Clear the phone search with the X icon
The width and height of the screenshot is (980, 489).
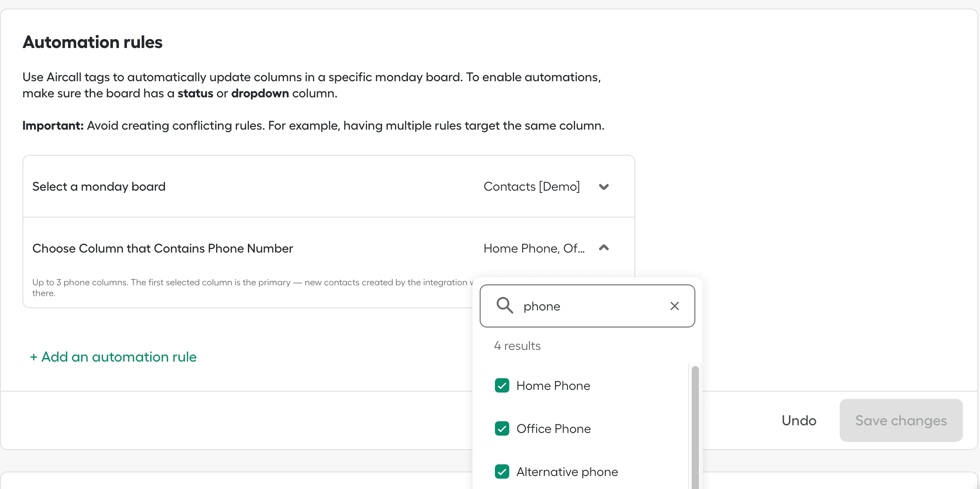click(674, 306)
